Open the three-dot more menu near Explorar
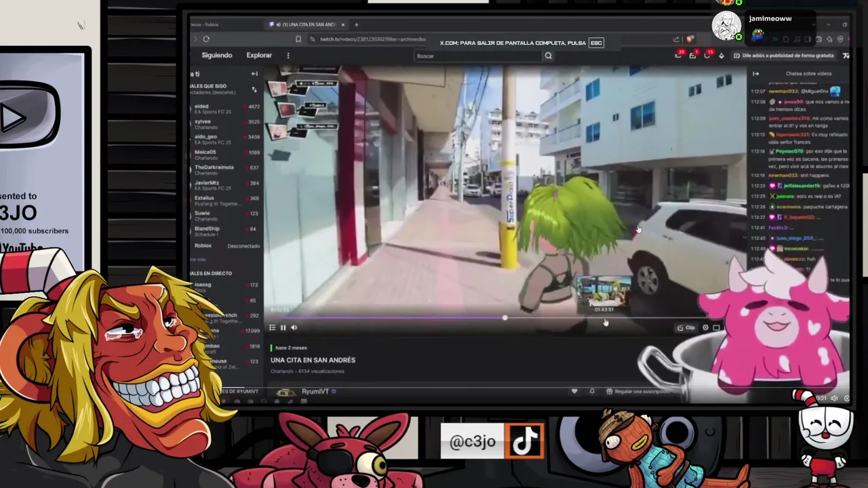The height and width of the screenshot is (488, 868). pyautogui.click(x=288, y=56)
